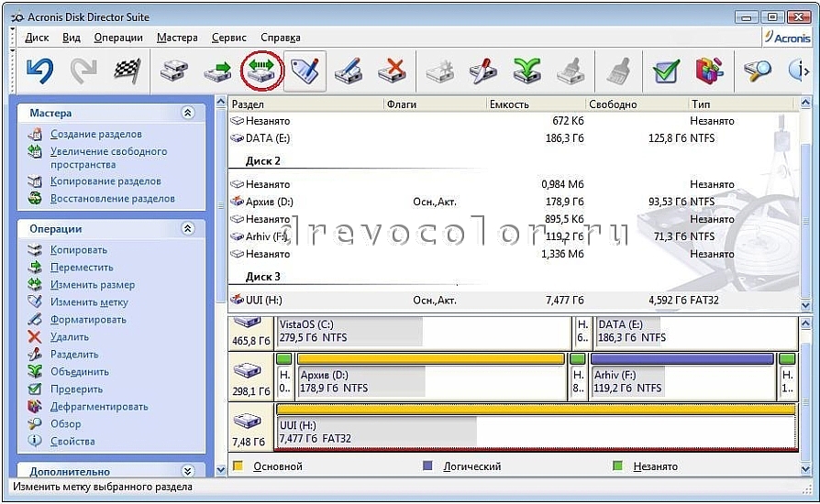Click the Format partition toolbar icon

349,71
